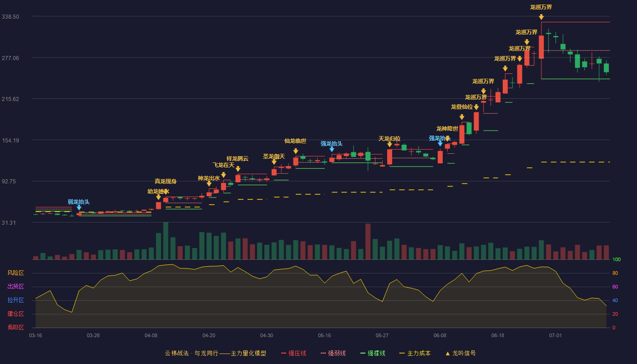Click the 338.50 price axis label

point(10,16)
